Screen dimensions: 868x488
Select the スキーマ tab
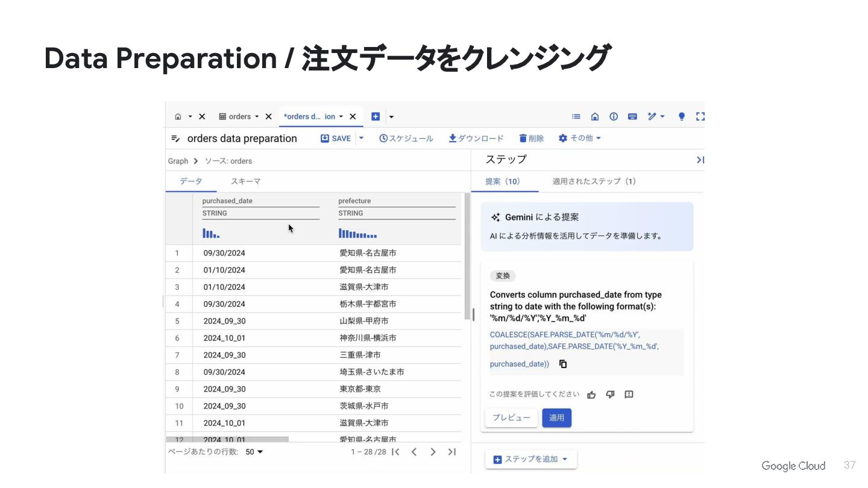(246, 181)
